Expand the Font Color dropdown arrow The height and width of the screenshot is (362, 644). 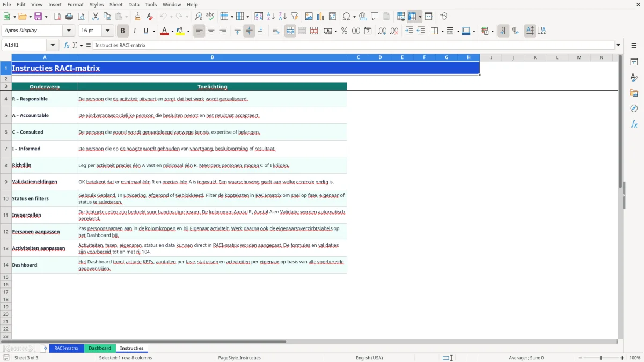[172, 31]
